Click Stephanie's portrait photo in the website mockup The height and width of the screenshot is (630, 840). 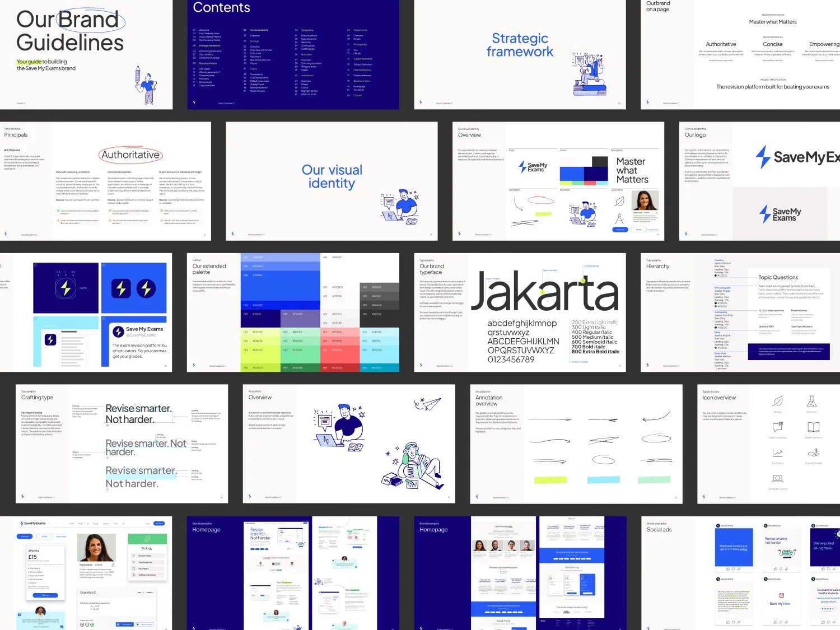click(x=96, y=548)
